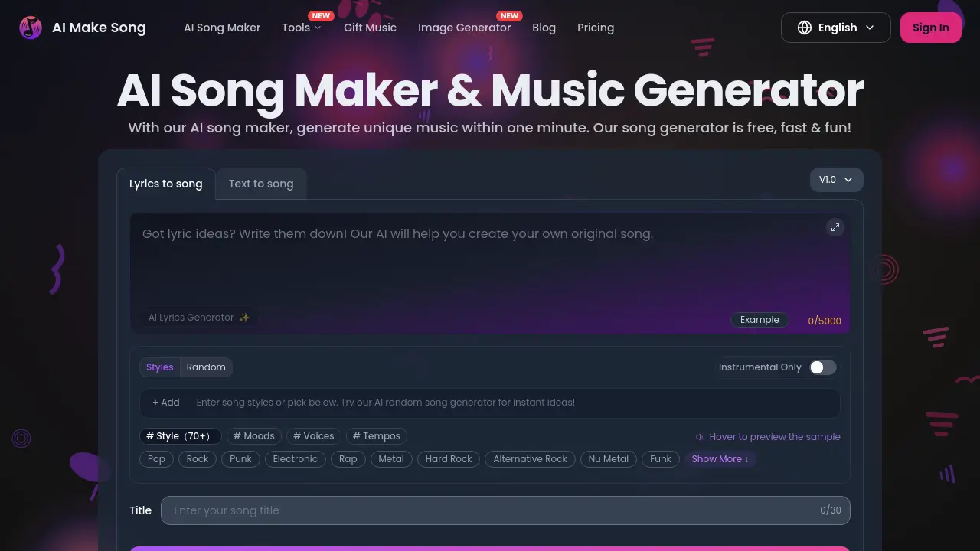The image size is (980, 551).
Task: Pick the Nu Metal style tag
Action: [x=609, y=459]
